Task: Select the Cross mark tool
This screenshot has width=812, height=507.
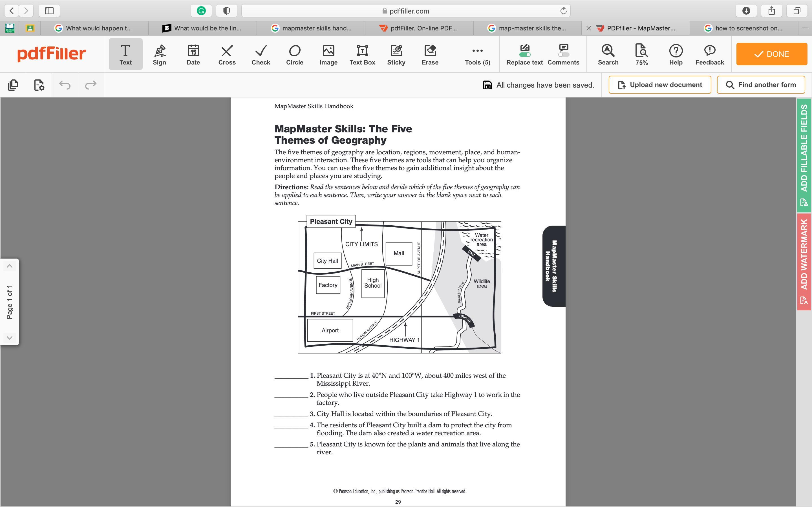Action: coord(227,54)
